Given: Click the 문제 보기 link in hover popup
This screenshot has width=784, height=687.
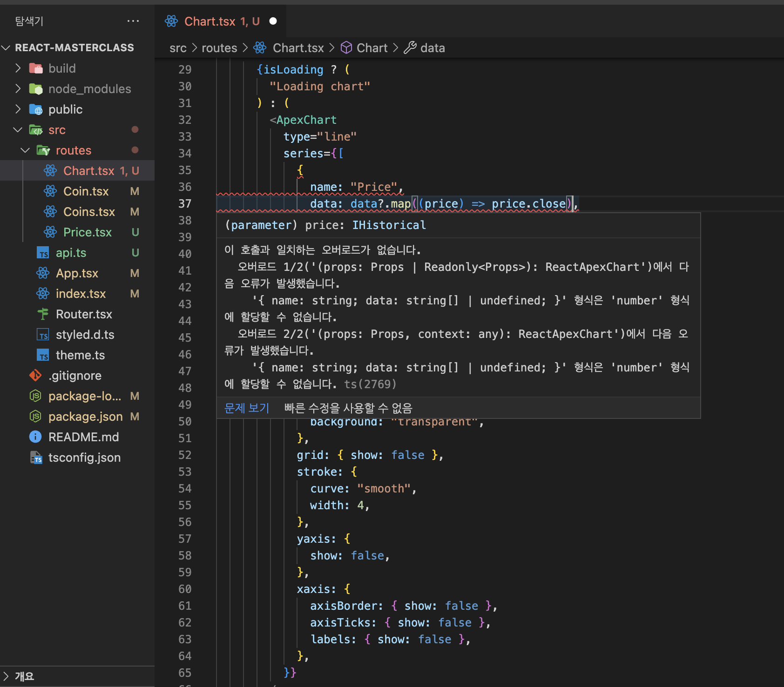Looking at the screenshot, I should click(x=246, y=408).
